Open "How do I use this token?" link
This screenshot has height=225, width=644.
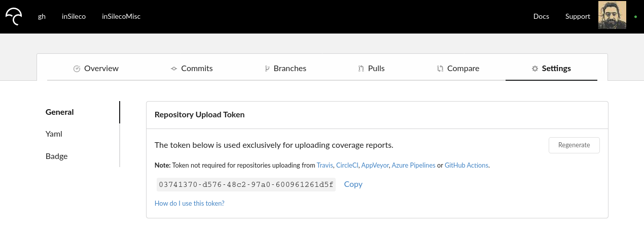click(x=189, y=203)
